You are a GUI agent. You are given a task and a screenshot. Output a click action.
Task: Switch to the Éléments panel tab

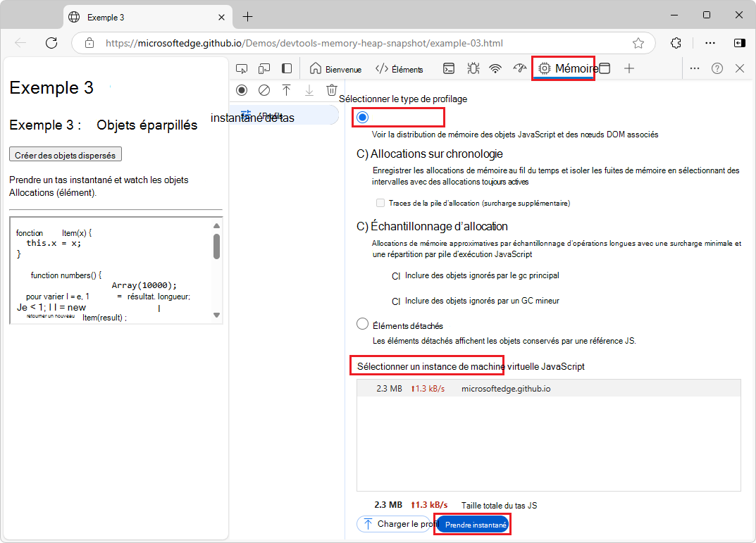point(398,68)
